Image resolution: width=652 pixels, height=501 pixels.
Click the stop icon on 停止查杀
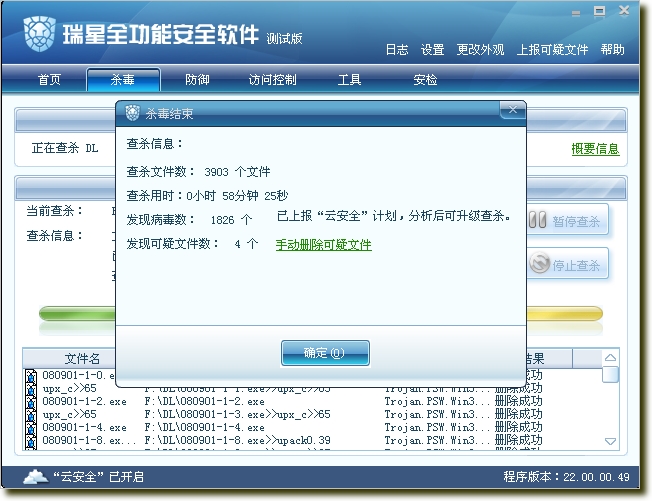pos(540,263)
